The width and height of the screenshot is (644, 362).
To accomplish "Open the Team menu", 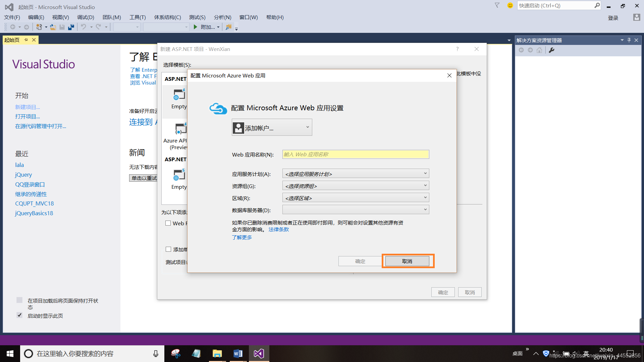I will 112,17.
